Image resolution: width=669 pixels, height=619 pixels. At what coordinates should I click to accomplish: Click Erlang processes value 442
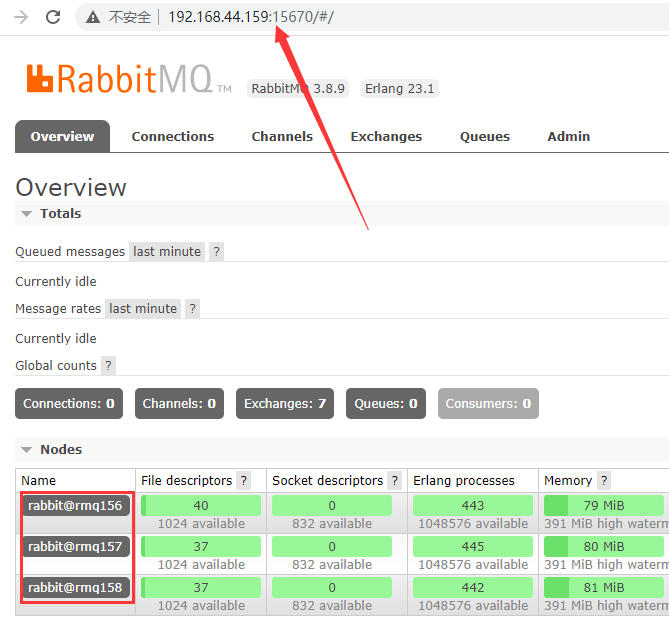coord(473,587)
